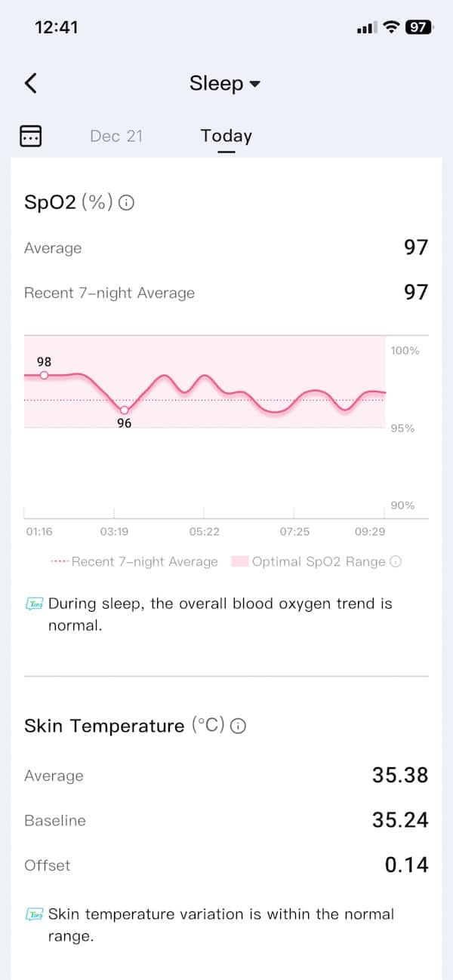The width and height of the screenshot is (453, 980).
Task: Tap the Optimal SpO2 Range info icon
Action: [x=396, y=561]
